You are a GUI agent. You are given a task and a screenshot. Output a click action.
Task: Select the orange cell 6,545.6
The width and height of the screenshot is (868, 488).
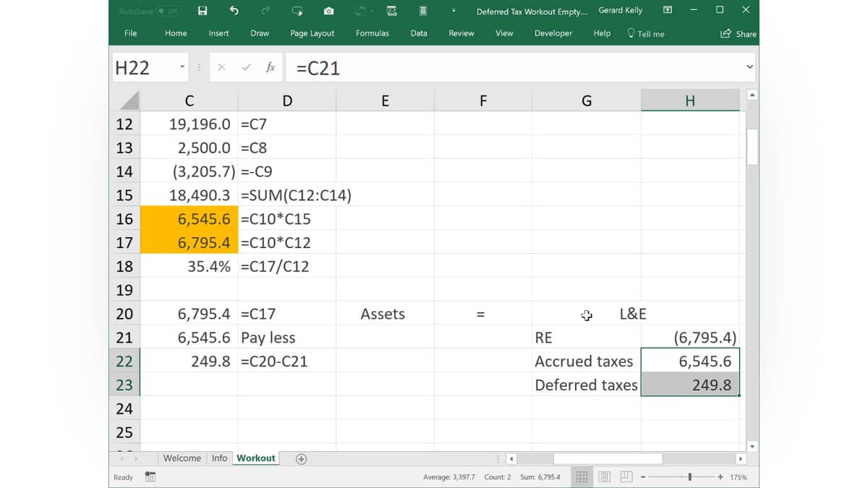click(x=189, y=218)
